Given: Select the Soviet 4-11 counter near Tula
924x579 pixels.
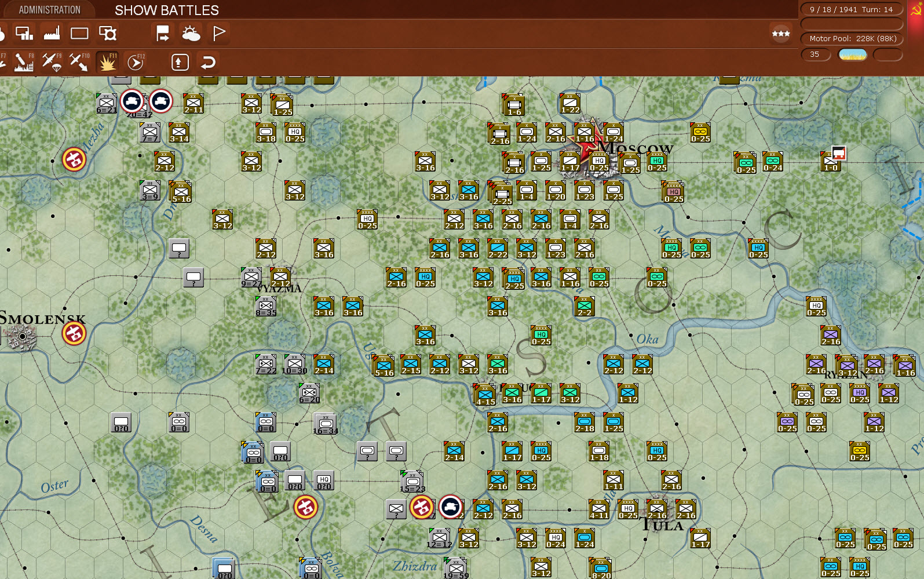Looking at the screenshot, I should 599,509.
